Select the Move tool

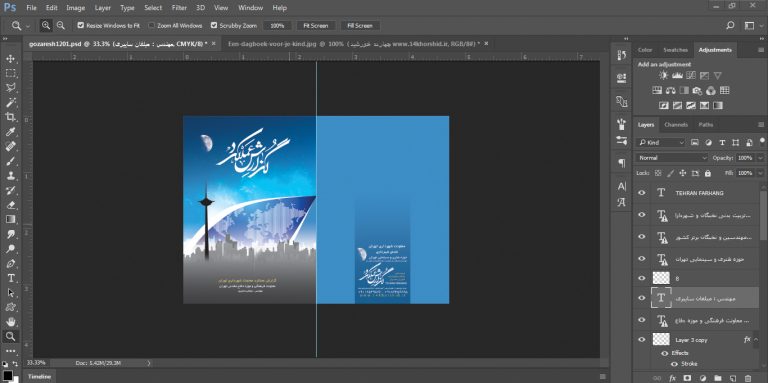point(10,59)
